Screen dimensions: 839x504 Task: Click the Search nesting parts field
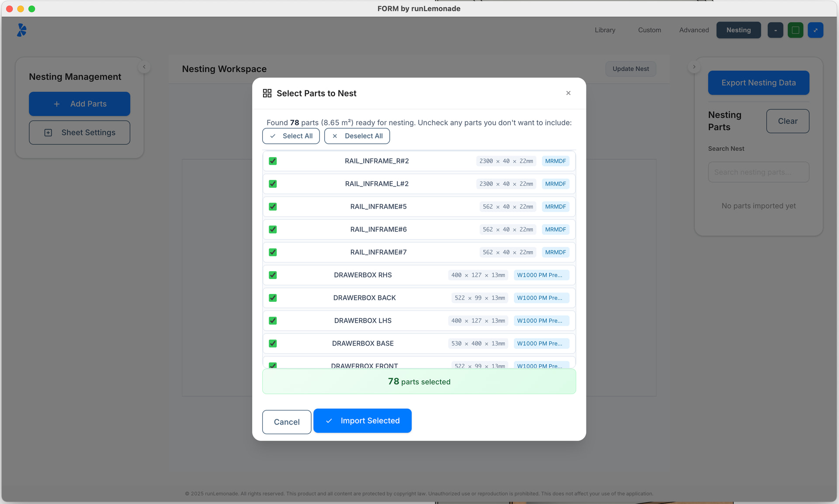(758, 172)
